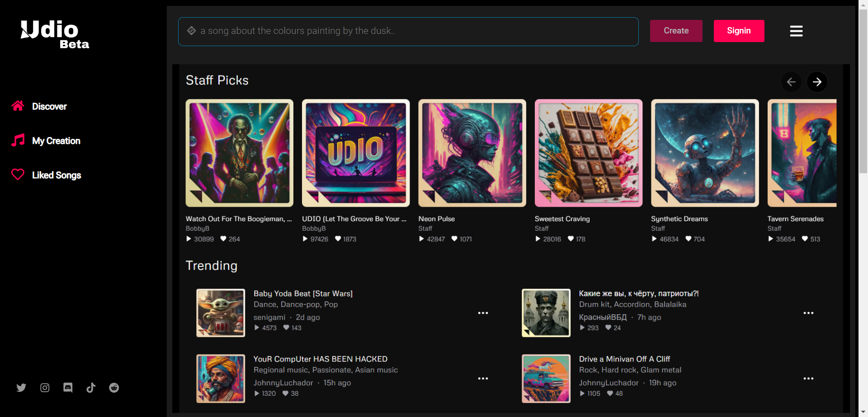This screenshot has width=868, height=417.
Task: Click the heart icon beside Liked Songs
Action: pyautogui.click(x=18, y=175)
